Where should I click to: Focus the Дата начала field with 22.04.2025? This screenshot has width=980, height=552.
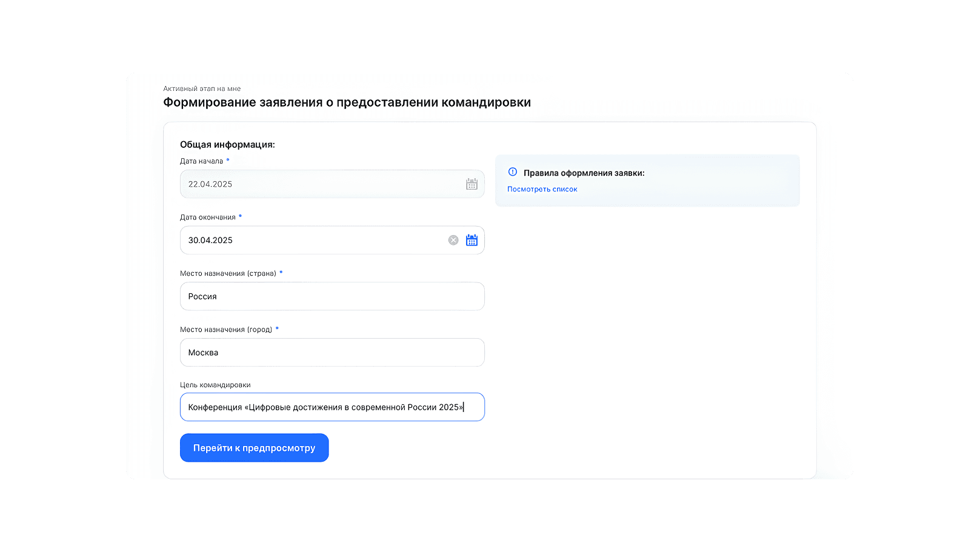pos(332,184)
